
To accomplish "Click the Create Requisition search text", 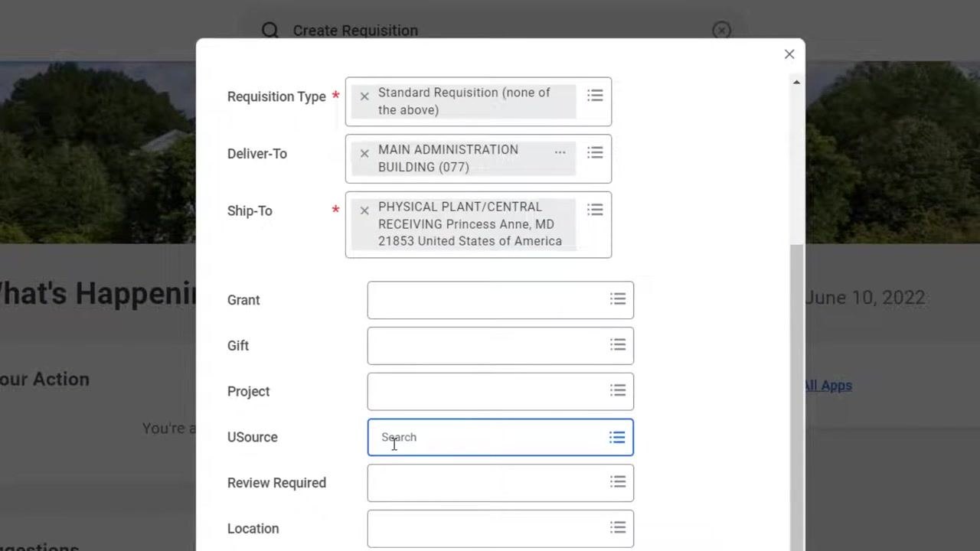I will [x=355, y=31].
